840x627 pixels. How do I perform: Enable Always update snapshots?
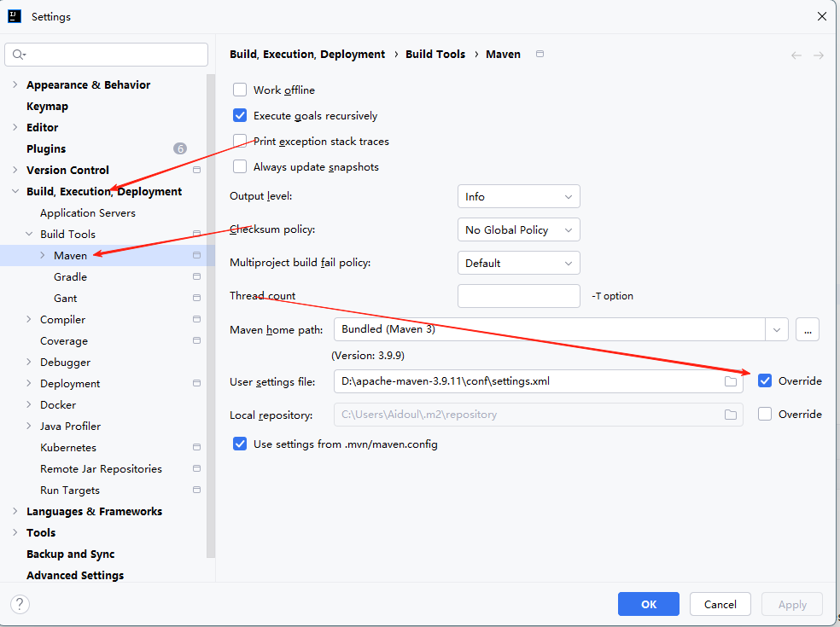tap(240, 167)
